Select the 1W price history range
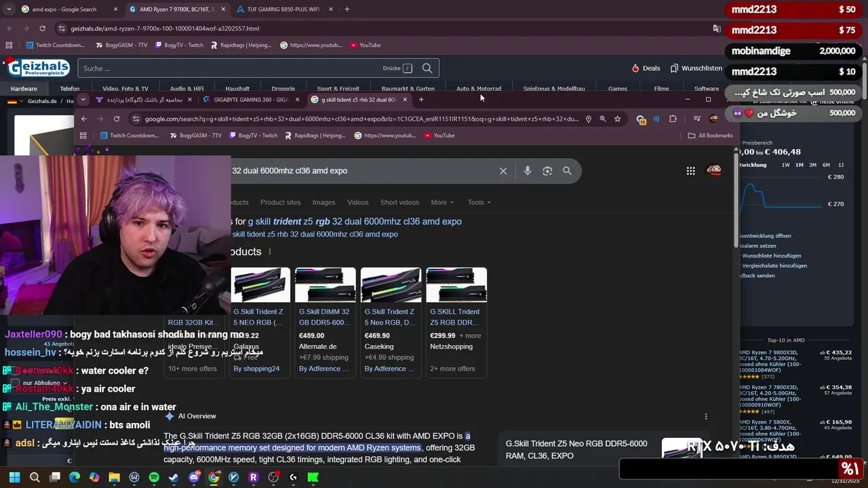This screenshot has width=868, height=488. click(x=785, y=165)
